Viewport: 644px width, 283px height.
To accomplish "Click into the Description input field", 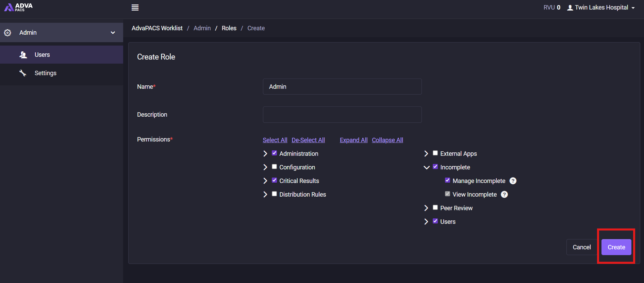I will [342, 115].
